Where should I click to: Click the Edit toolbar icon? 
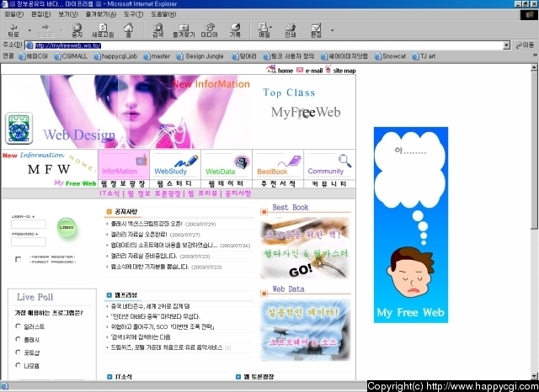click(316, 30)
